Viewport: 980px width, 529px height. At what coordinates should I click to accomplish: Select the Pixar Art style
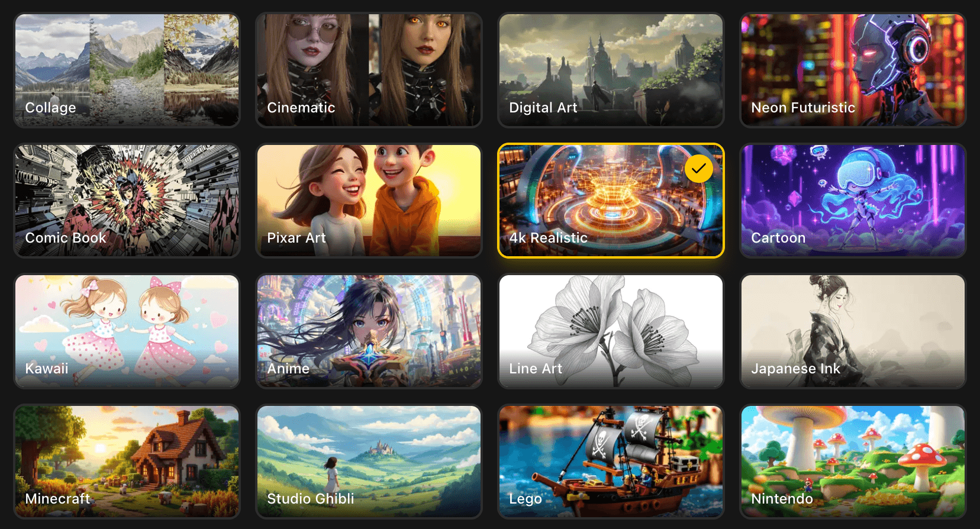tap(369, 201)
